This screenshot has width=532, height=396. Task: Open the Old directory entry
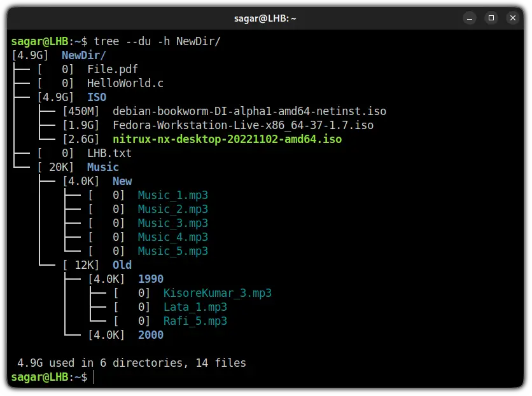tap(121, 265)
